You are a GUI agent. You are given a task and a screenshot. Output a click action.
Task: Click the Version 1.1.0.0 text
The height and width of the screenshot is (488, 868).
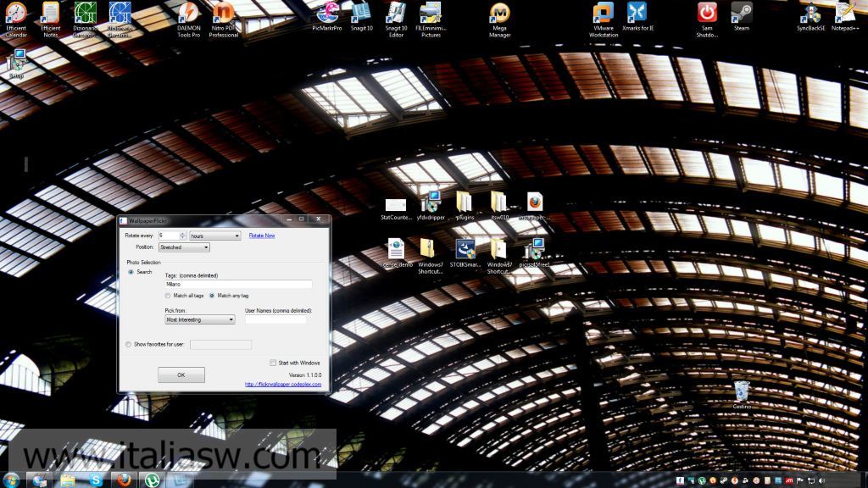click(x=305, y=375)
